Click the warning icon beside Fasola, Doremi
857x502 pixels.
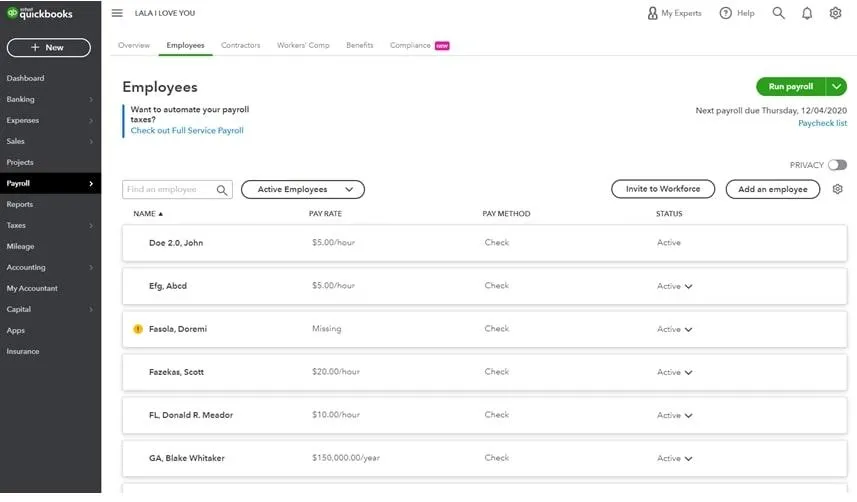pos(138,329)
